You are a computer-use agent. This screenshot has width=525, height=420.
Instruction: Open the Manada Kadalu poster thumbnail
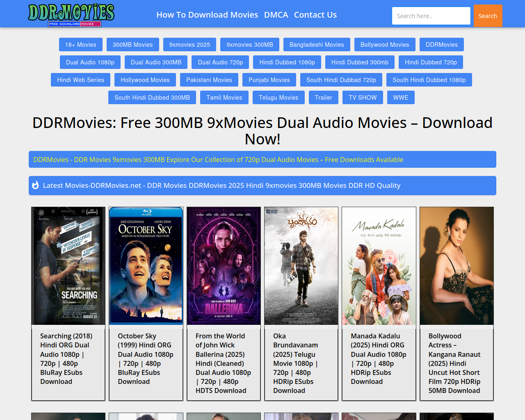(x=379, y=266)
